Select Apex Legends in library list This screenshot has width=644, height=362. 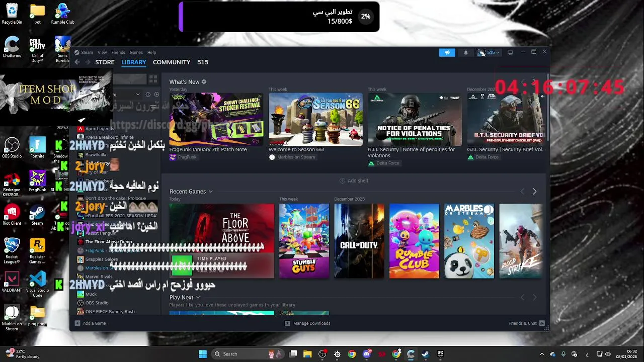coord(100,129)
